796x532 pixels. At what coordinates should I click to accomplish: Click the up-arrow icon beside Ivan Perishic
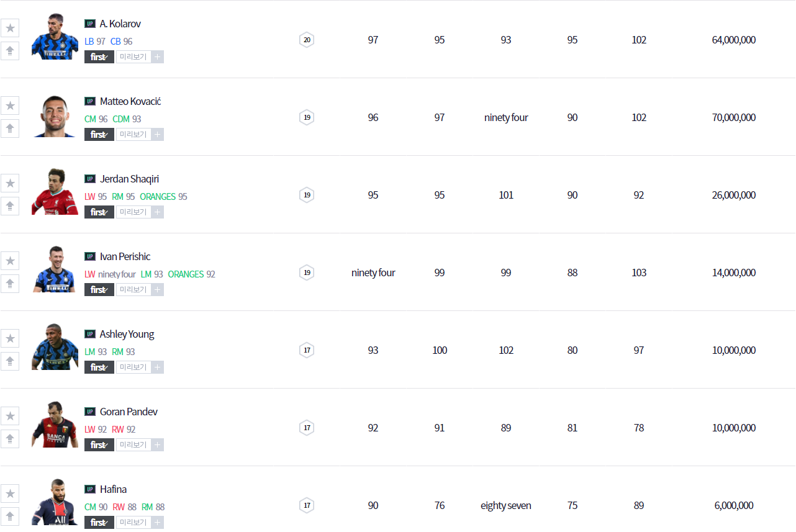point(10,284)
